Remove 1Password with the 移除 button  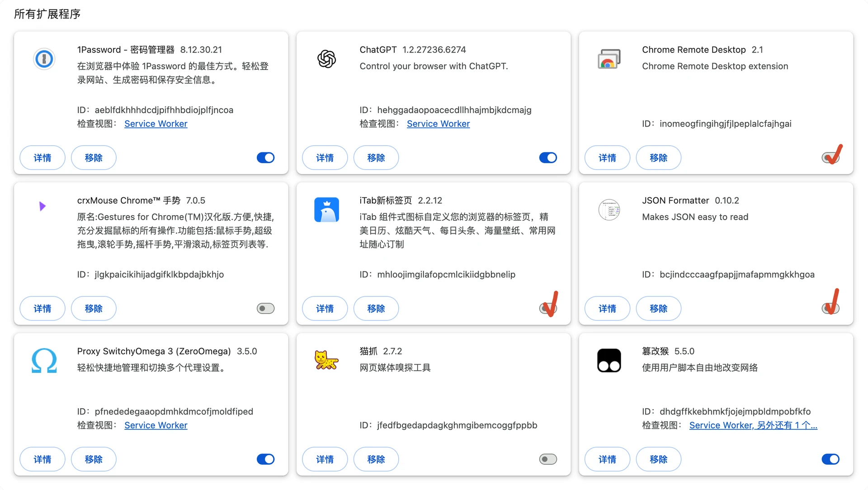point(94,158)
